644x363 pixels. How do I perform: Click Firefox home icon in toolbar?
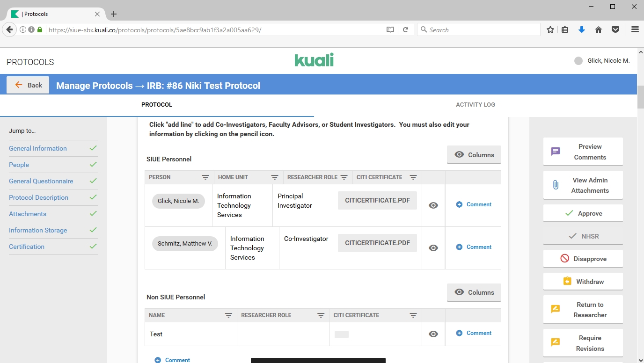click(x=599, y=30)
